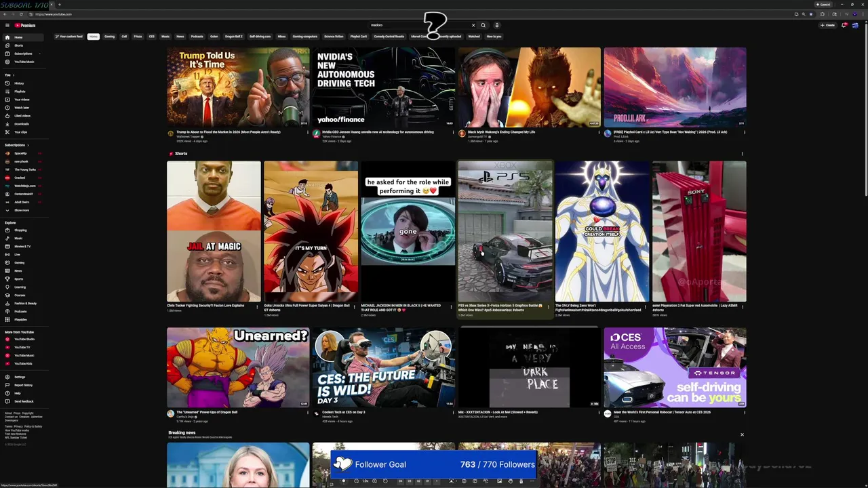This screenshot has height=488, width=868.
Task: Open YouTube Music in the top sidebar section
Action: tap(24, 62)
